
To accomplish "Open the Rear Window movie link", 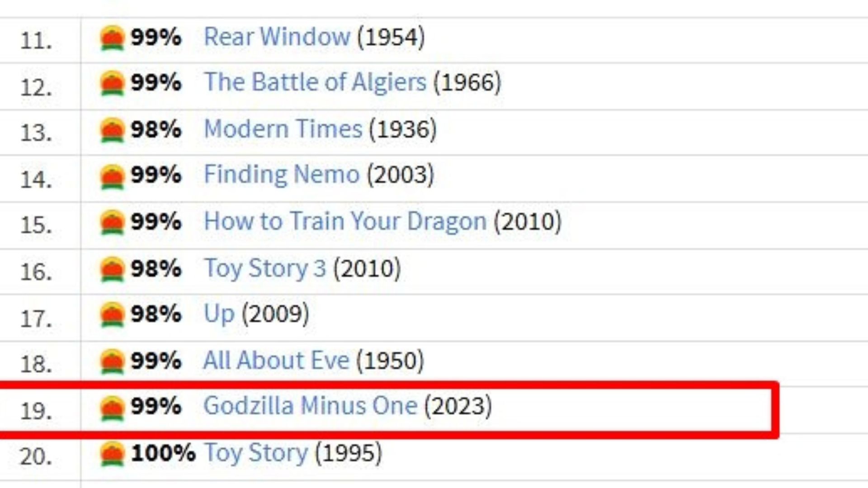I will click(277, 37).
